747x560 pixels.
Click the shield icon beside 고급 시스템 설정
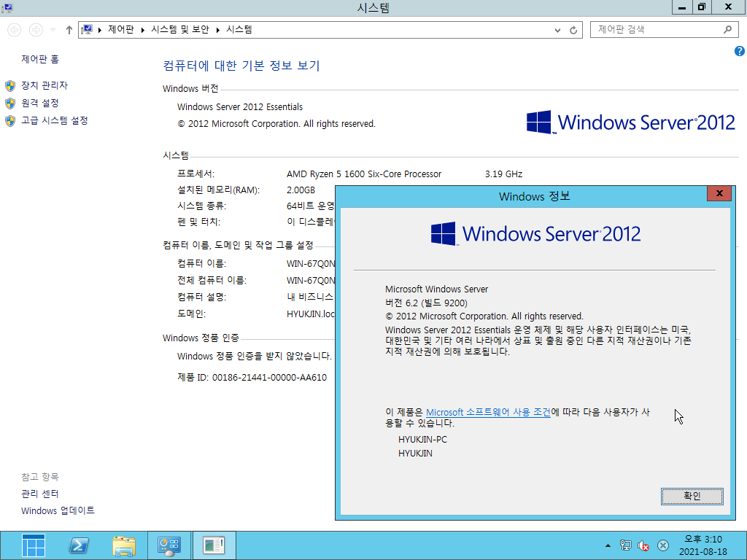[x=10, y=121]
